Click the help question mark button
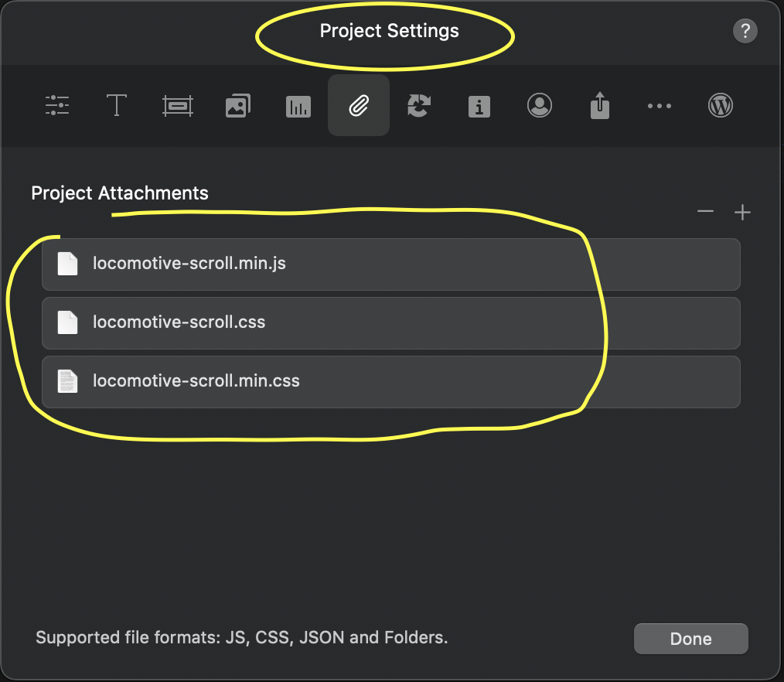The height and width of the screenshot is (682, 784). coord(744,31)
